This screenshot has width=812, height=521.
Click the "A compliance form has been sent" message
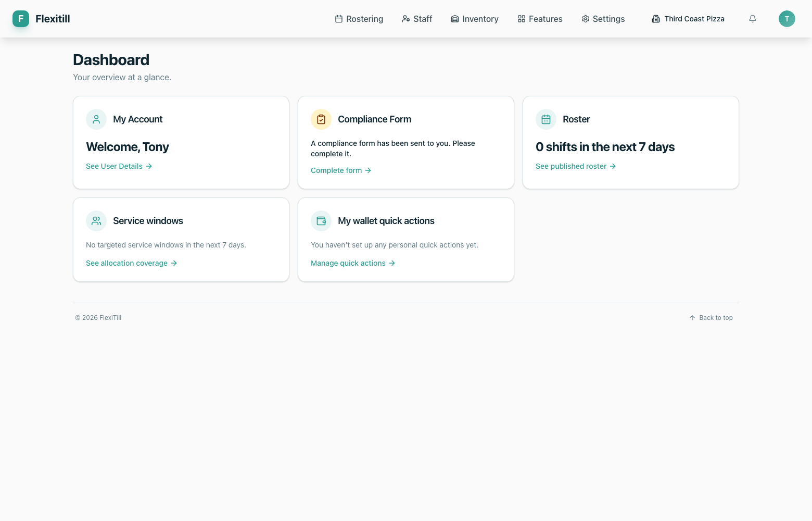pyautogui.click(x=393, y=148)
